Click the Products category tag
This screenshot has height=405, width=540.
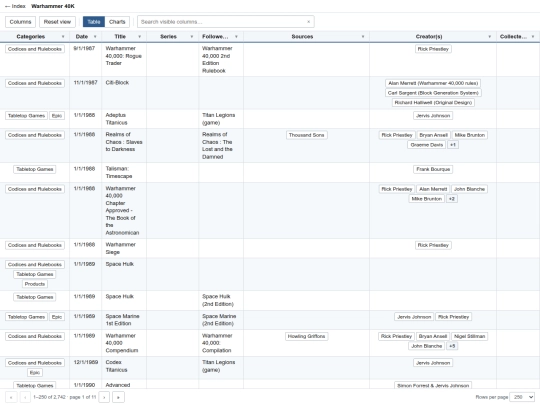(35, 284)
